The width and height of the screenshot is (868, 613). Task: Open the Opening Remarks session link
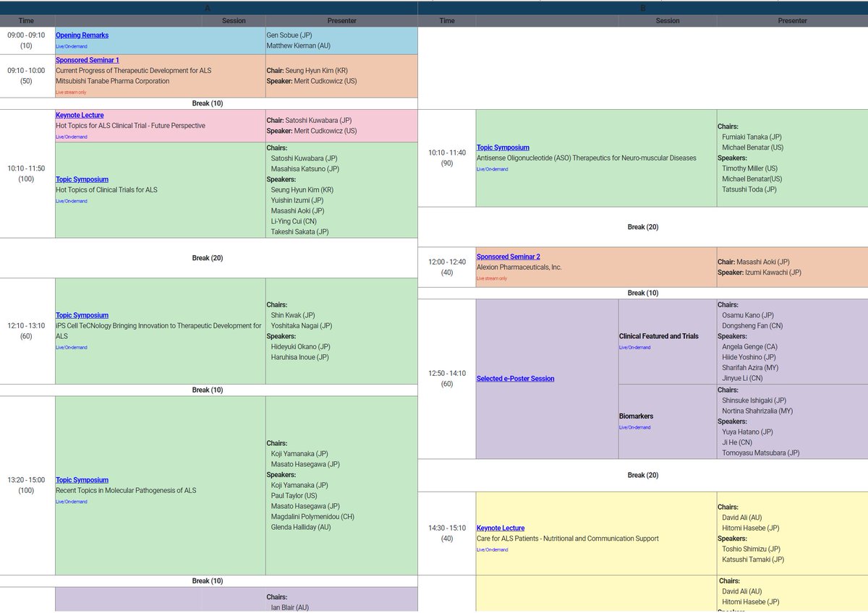82,35
